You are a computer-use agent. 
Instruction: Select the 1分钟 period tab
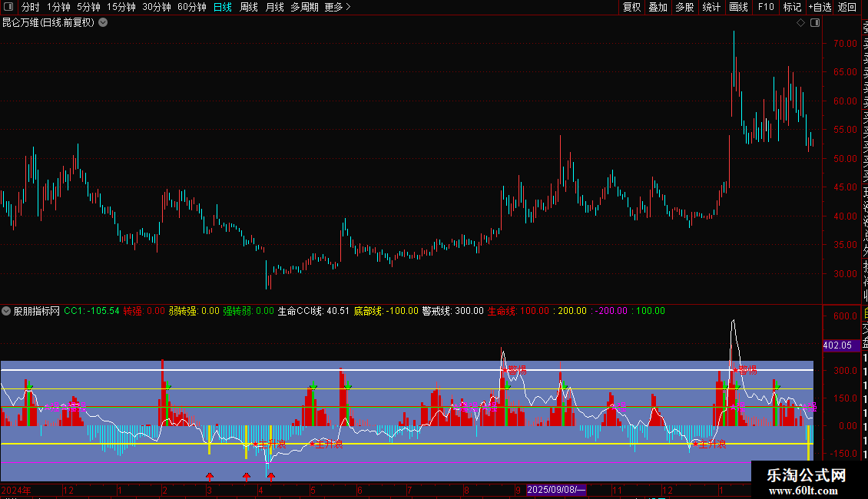[x=58, y=7]
